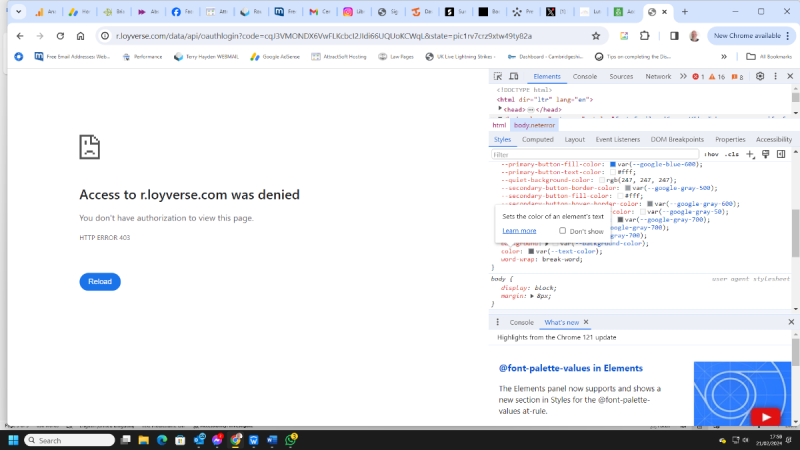Screen dimensions: 800x450
Task: Click the site information icon in address bar
Action: (x=105, y=36)
